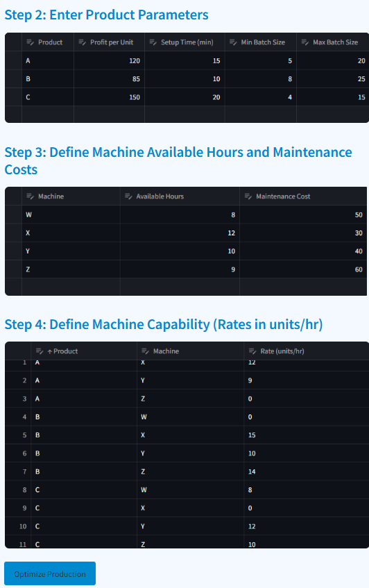Select the Setup Time cell for product A

tap(184, 61)
